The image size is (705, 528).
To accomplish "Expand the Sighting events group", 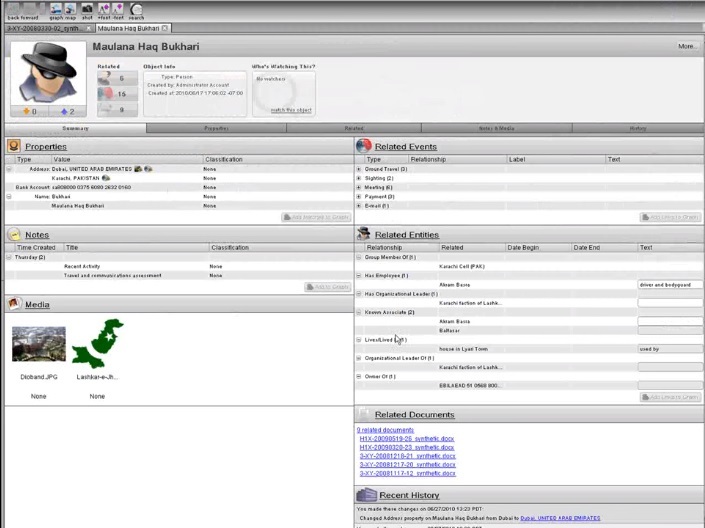I will pos(359,178).
